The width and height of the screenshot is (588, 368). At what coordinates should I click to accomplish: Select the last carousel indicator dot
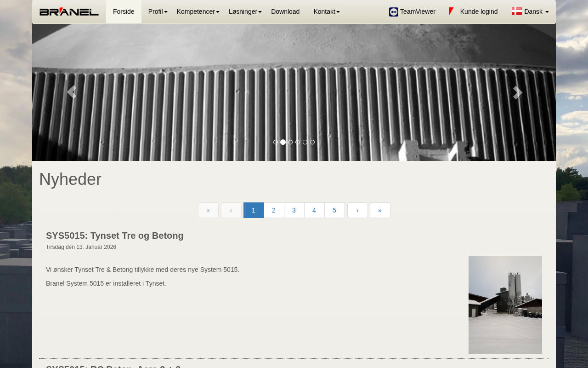(x=312, y=142)
